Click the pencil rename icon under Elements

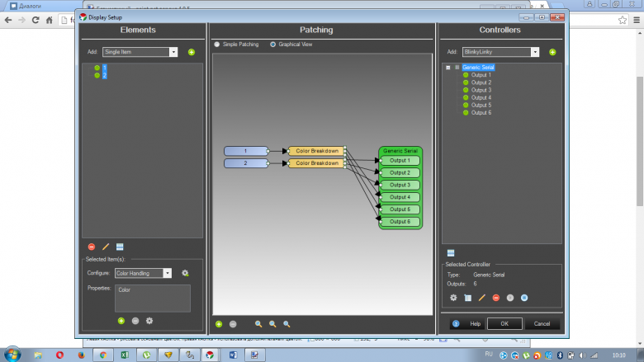(x=106, y=247)
